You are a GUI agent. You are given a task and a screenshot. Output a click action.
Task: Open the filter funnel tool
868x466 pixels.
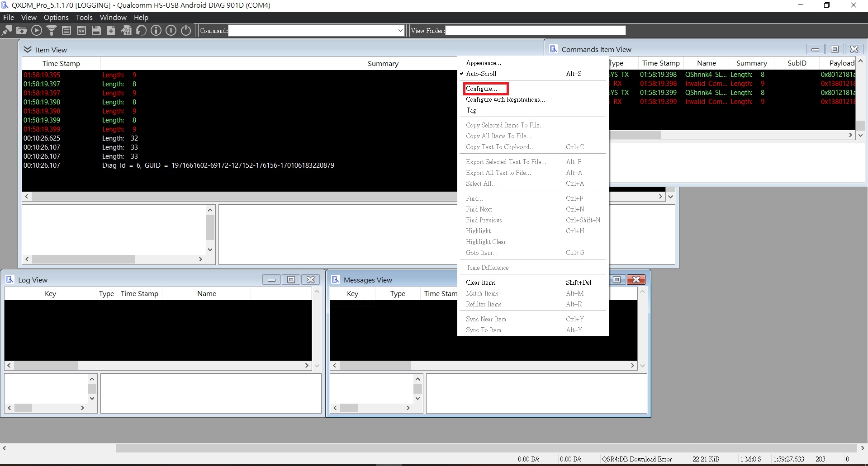(x=52, y=31)
